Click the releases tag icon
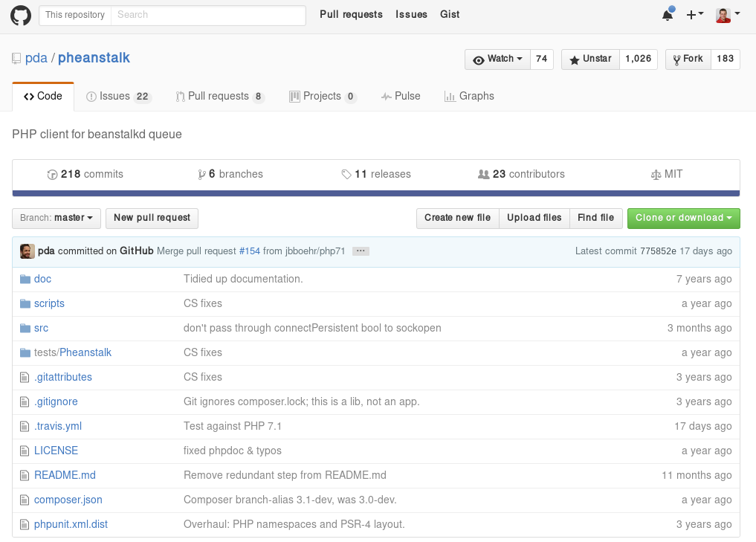 tap(346, 175)
